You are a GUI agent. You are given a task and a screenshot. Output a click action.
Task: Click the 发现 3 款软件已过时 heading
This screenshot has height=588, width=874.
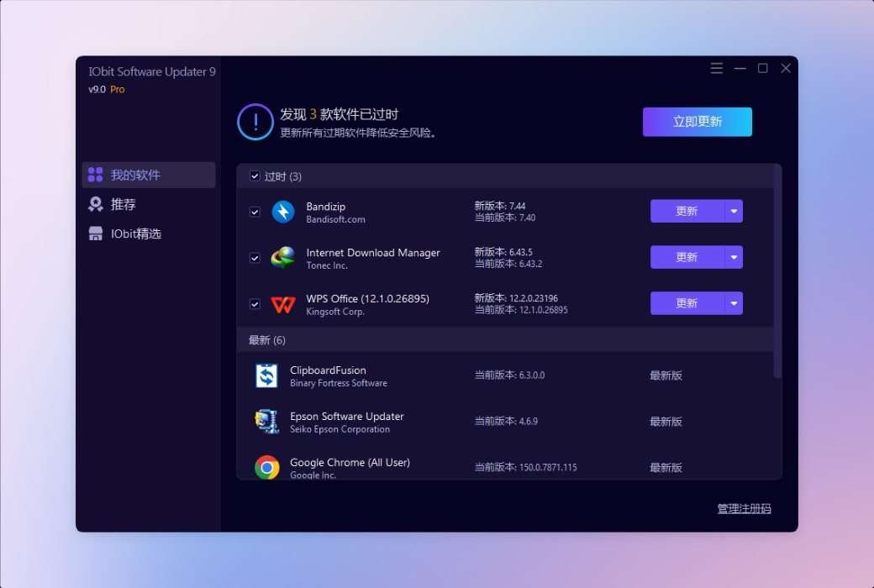(339, 114)
